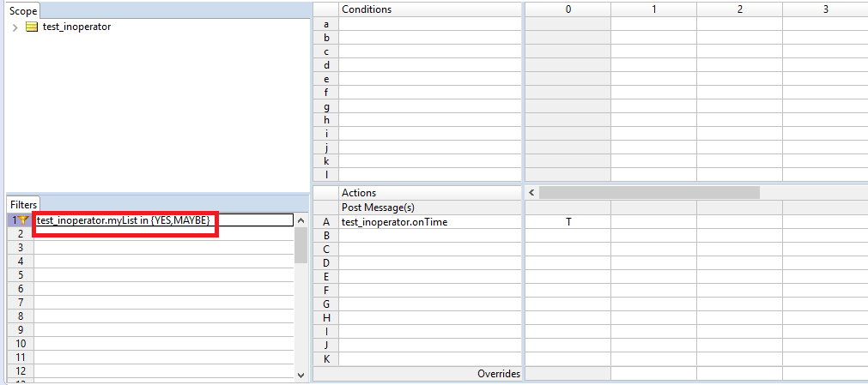
Task: Click the Conditions column header
Action: (x=430, y=9)
